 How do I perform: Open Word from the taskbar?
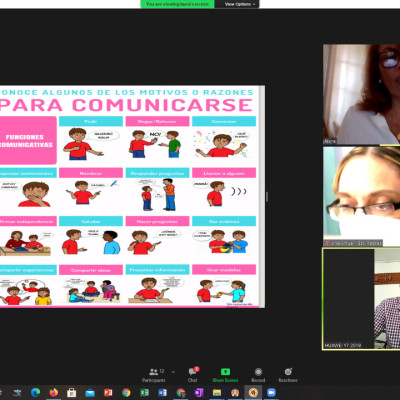coord(162,392)
